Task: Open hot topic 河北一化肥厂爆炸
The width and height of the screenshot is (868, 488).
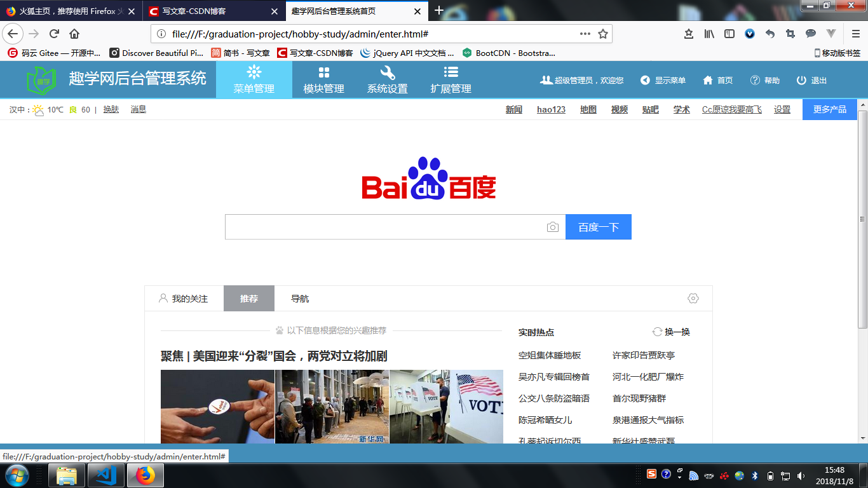Action: click(x=648, y=377)
